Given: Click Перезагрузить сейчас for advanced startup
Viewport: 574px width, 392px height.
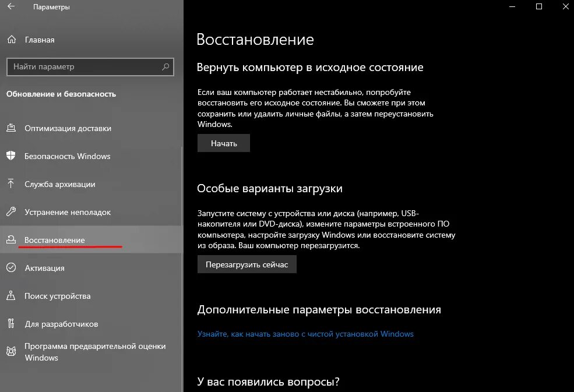Looking at the screenshot, I should point(246,264).
